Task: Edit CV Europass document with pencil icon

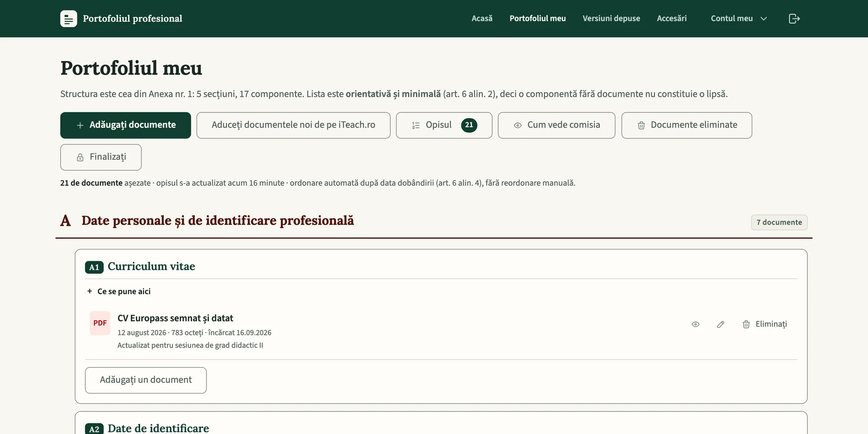Action: pos(720,324)
